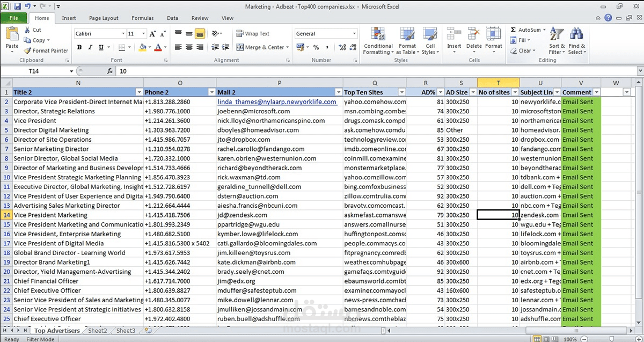The width and height of the screenshot is (644, 342).
Task: Toggle Italic formatting
Action: tap(90, 47)
